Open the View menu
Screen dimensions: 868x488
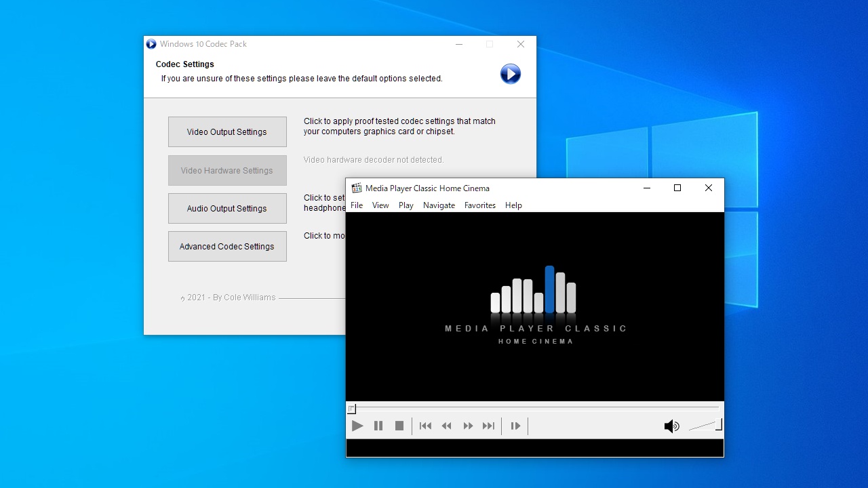coord(380,205)
